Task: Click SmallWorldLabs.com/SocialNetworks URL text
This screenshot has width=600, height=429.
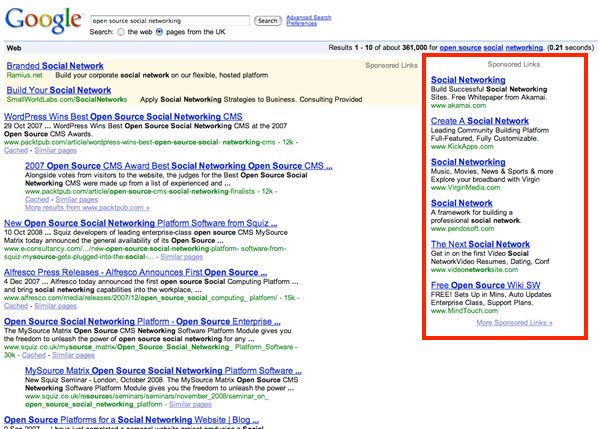Action: pos(67,100)
